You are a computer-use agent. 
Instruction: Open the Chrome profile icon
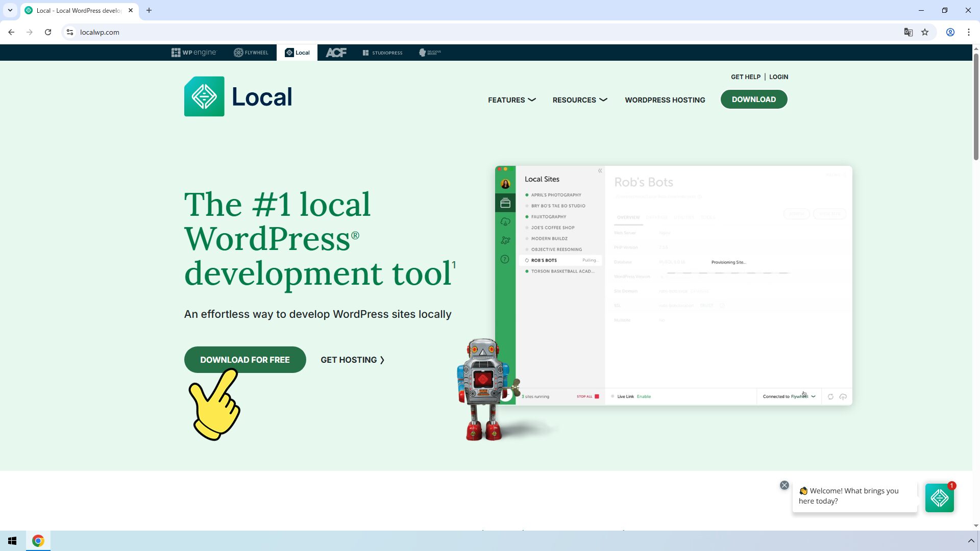pos(950,32)
